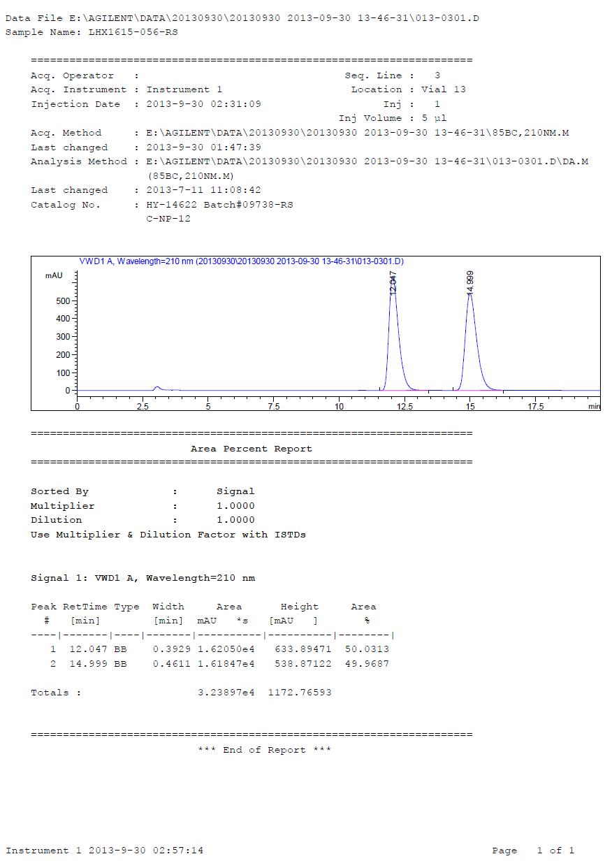The width and height of the screenshot is (605, 868).
Task: Select the Acq. Method file path
Action: tap(357, 133)
